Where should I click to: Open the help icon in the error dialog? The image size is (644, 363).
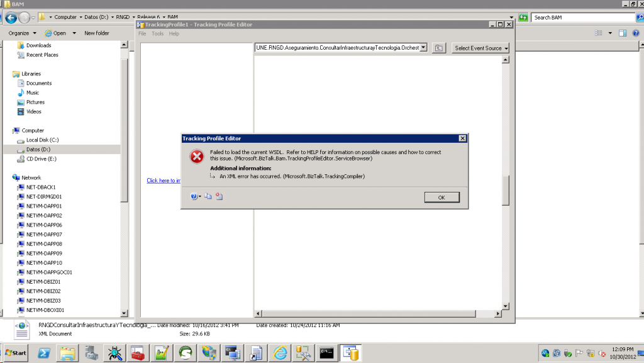(194, 196)
